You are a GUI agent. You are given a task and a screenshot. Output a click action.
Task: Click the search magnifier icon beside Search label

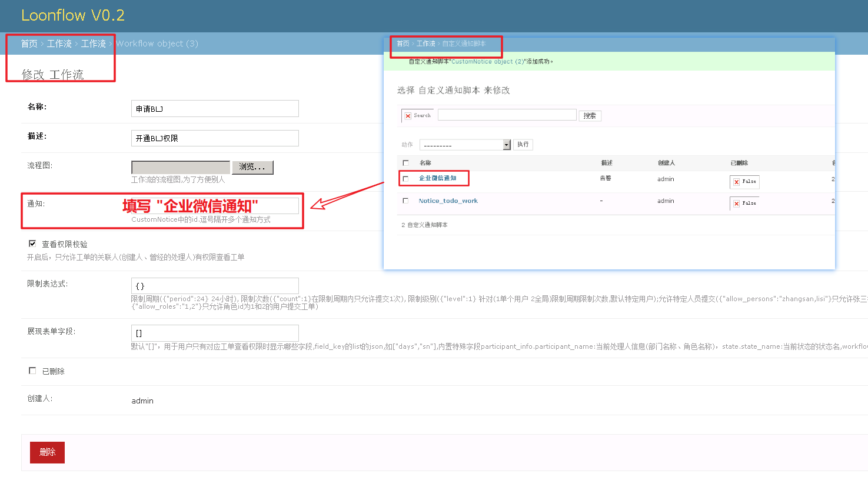point(407,115)
